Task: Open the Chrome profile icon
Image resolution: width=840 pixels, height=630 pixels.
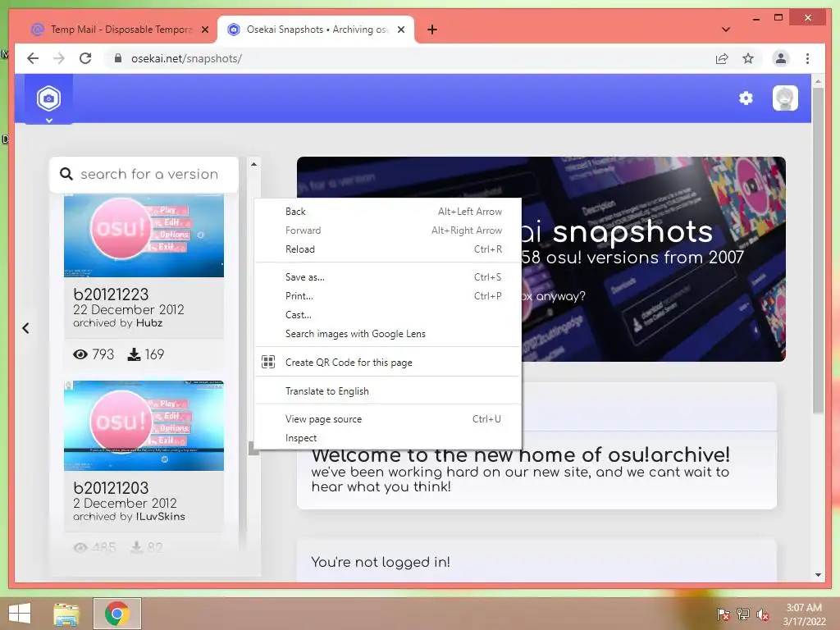Action: 781,58
